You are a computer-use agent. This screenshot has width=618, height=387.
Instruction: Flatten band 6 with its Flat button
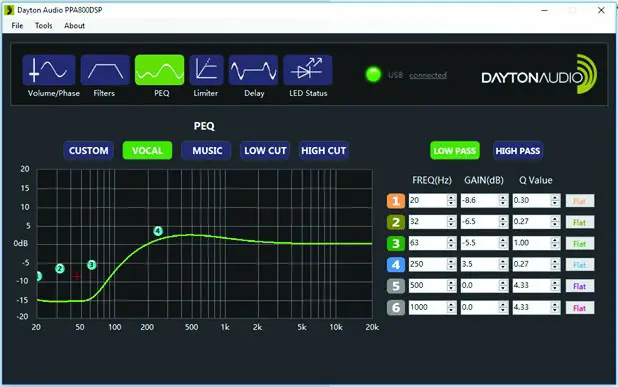tap(580, 308)
